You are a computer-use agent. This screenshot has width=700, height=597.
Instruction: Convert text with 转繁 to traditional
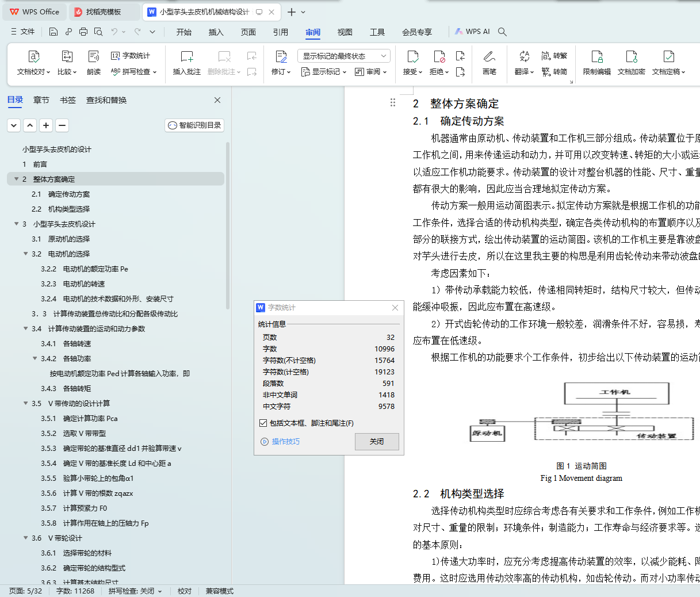[554, 56]
